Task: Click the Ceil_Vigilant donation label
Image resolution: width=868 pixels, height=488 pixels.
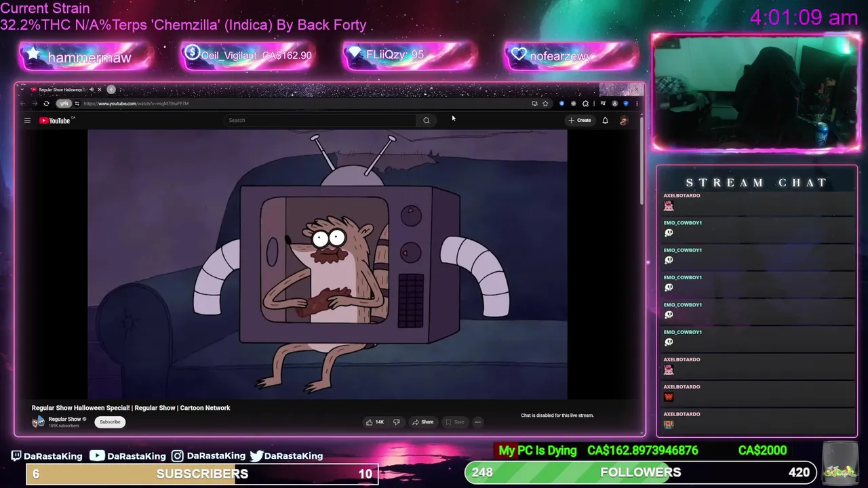Action: click(256, 56)
